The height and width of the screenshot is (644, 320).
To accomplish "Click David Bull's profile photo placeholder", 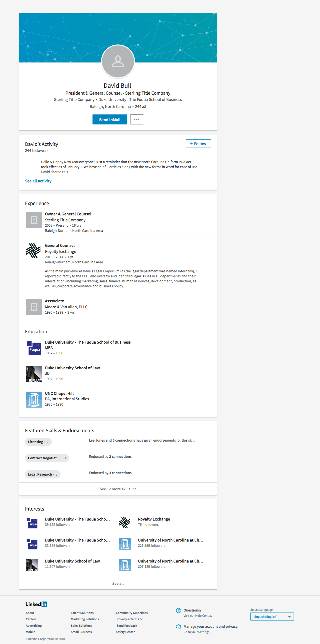I will (118, 61).
